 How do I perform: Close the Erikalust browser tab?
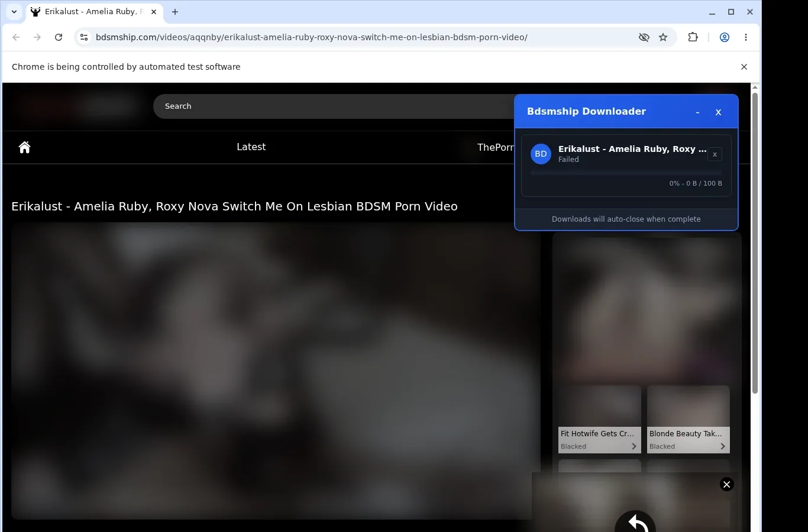click(x=154, y=12)
